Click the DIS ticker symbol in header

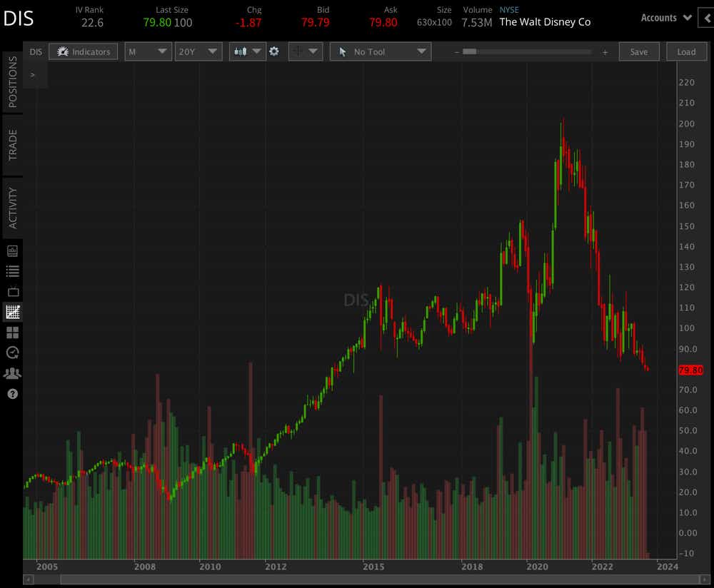19,19
